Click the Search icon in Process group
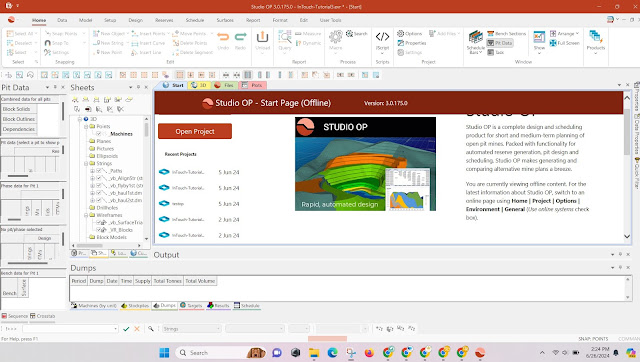The height and width of the screenshot is (362, 640). (357, 33)
